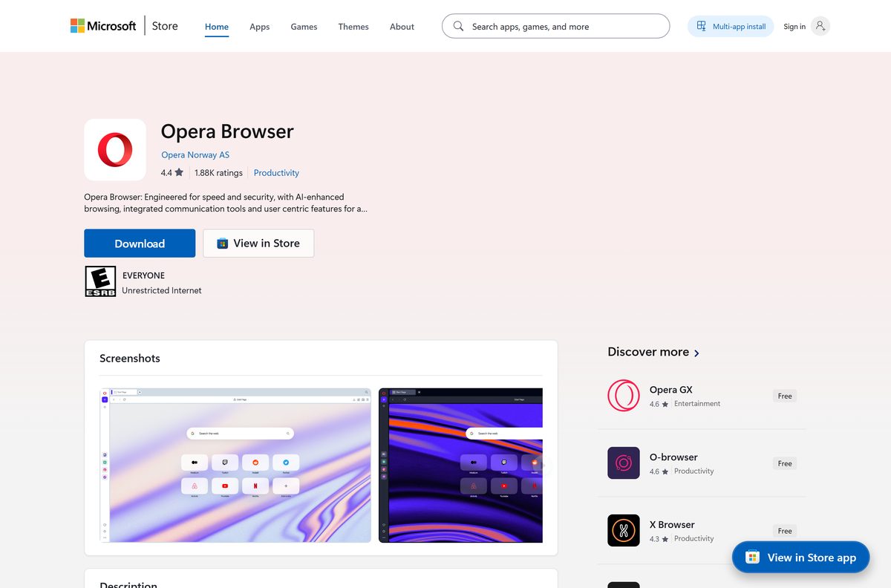Open the Apps tab
The height and width of the screenshot is (588, 891).
click(260, 27)
